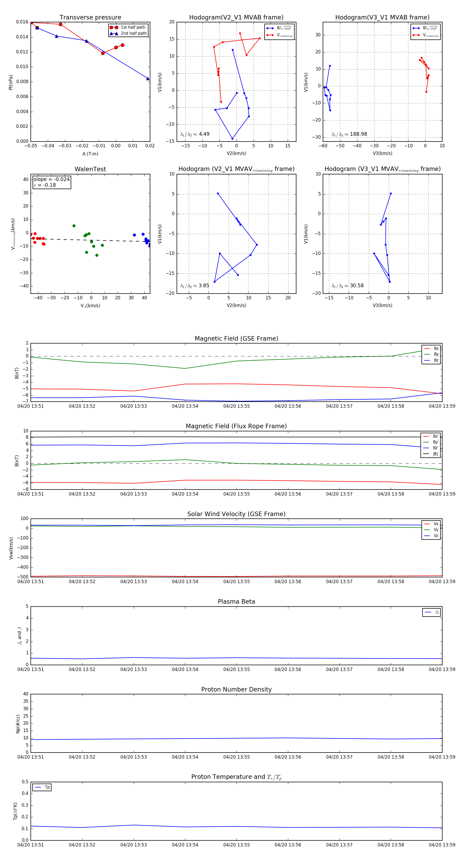Screen dimensions: 473x868
Task: Click the green line swatch beside Vy
Action: coord(427,530)
